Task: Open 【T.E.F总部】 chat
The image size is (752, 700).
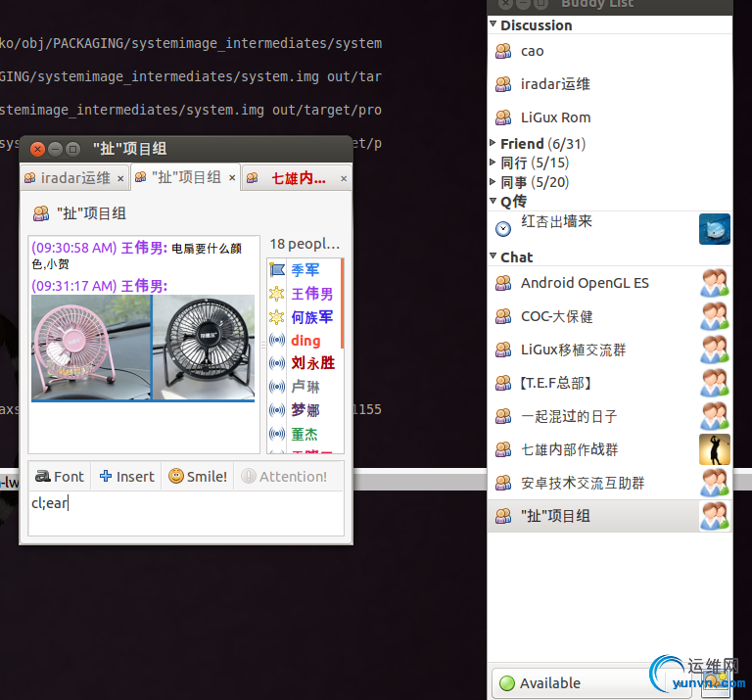Action: point(610,383)
